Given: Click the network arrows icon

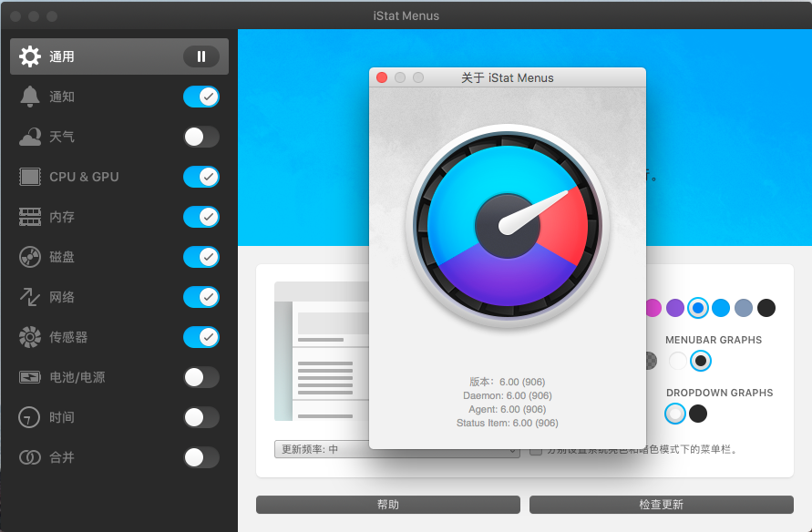Looking at the screenshot, I should tap(30, 297).
